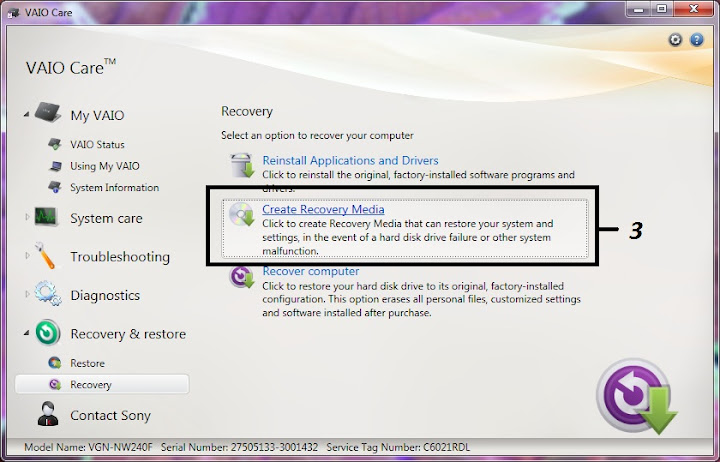This screenshot has height=462, width=720.
Task: Open System Information page
Action: (x=114, y=187)
